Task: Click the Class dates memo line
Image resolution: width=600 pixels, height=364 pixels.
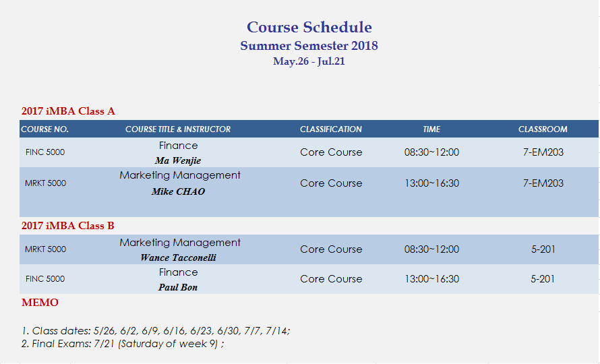Action: click(x=156, y=331)
